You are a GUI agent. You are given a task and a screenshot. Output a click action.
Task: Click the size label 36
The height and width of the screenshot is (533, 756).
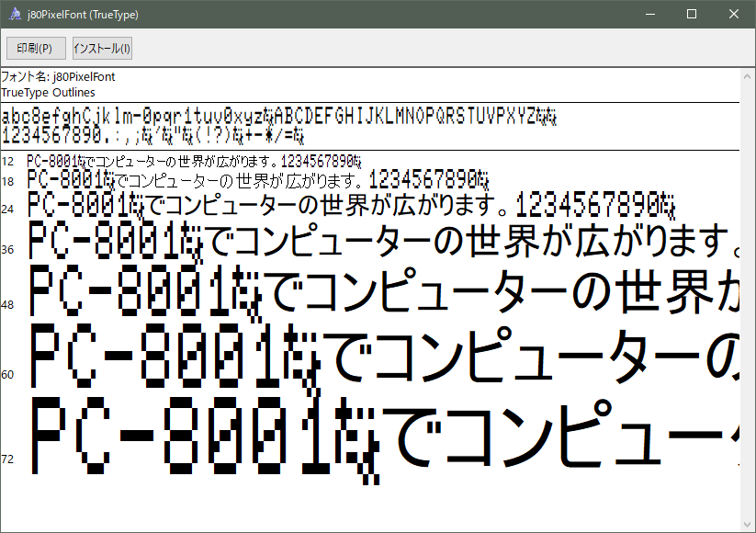[7, 249]
